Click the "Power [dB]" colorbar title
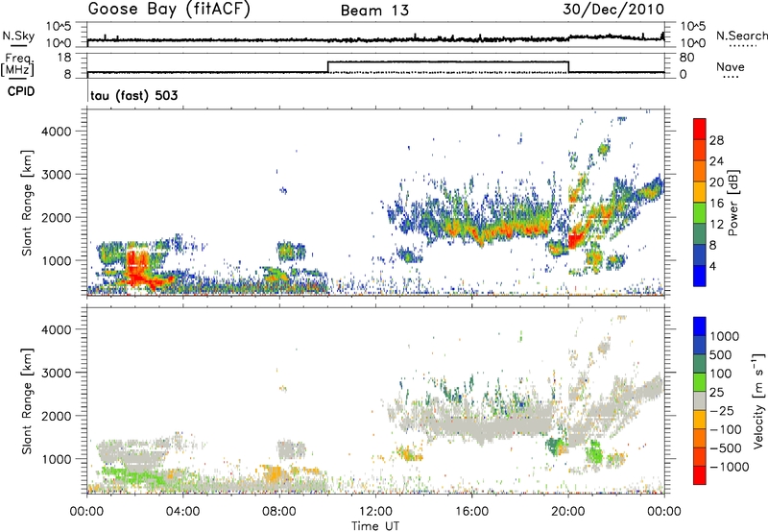Screen dimensions: 768x532 [732, 203]
